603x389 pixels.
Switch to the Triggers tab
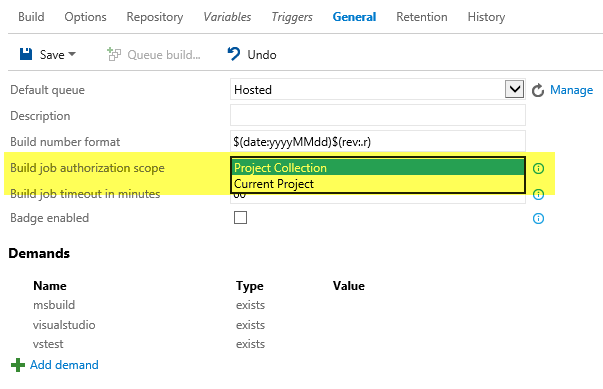coord(292,17)
